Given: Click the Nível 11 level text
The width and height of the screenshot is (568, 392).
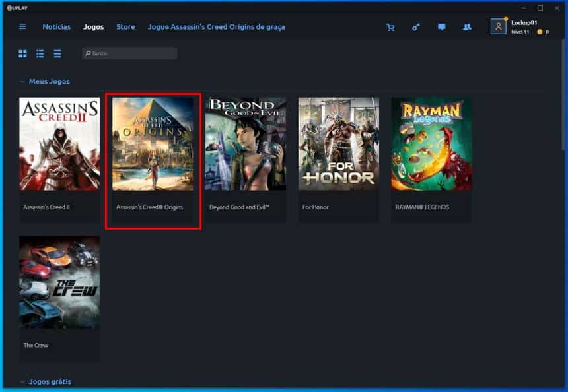Looking at the screenshot, I should click(520, 32).
